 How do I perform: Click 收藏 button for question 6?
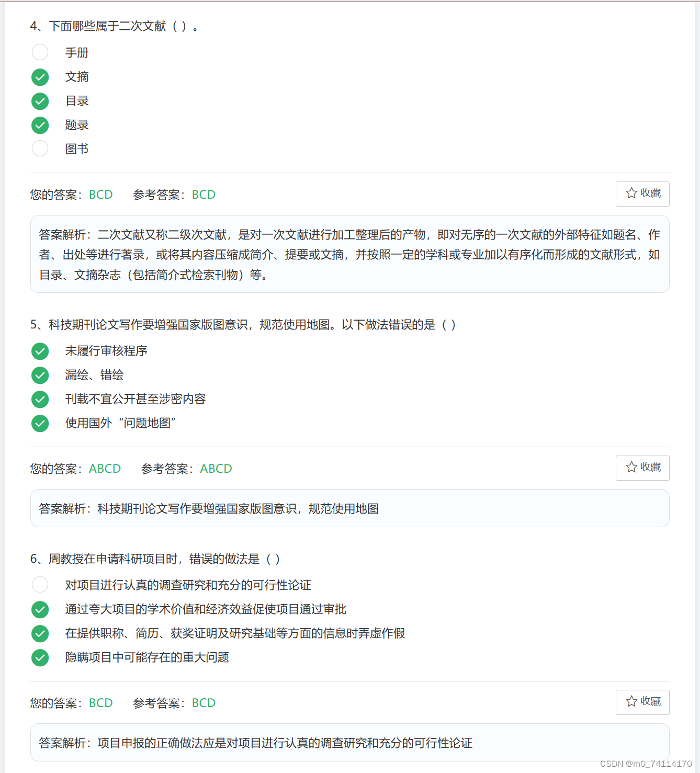point(642,702)
